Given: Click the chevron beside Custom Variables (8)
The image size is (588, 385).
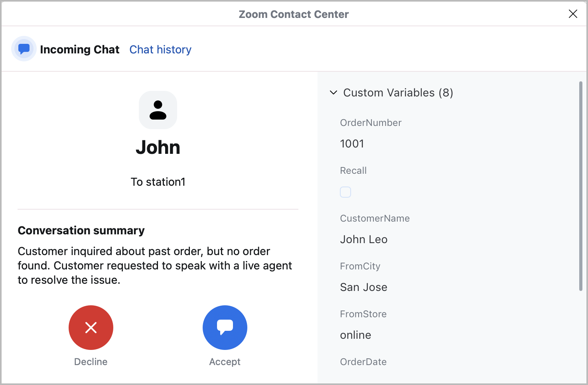Looking at the screenshot, I should tap(333, 92).
